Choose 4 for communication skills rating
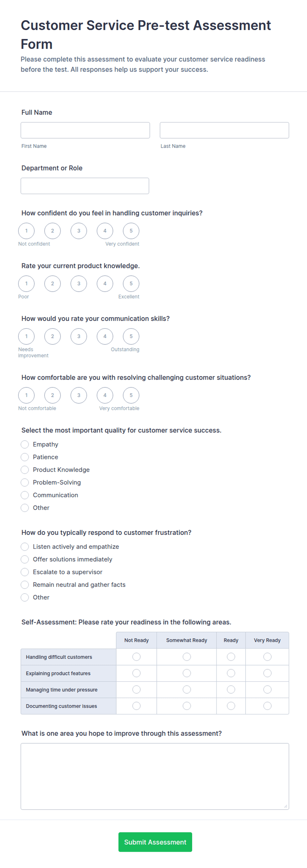The width and height of the screenshot is (307, 868). pos(105,336)
